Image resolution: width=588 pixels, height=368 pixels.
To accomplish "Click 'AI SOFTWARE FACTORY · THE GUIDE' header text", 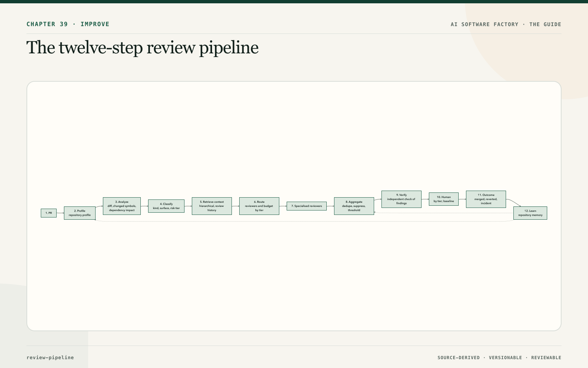I will coord(506,24).
